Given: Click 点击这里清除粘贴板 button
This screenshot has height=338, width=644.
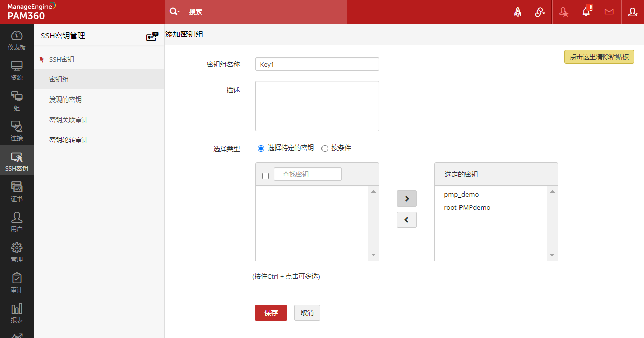Looking at the screenshot, I should pos(599,57).
